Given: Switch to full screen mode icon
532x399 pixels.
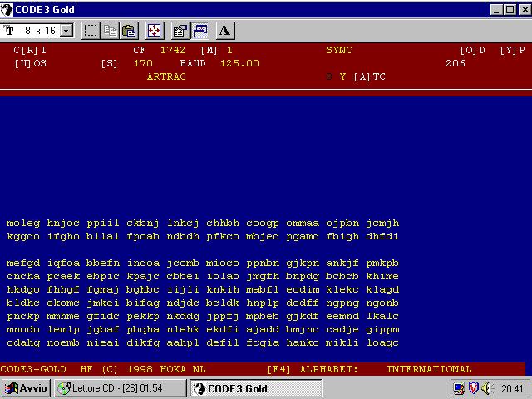Looking at the screenshot, I should (x=154, y=31).
